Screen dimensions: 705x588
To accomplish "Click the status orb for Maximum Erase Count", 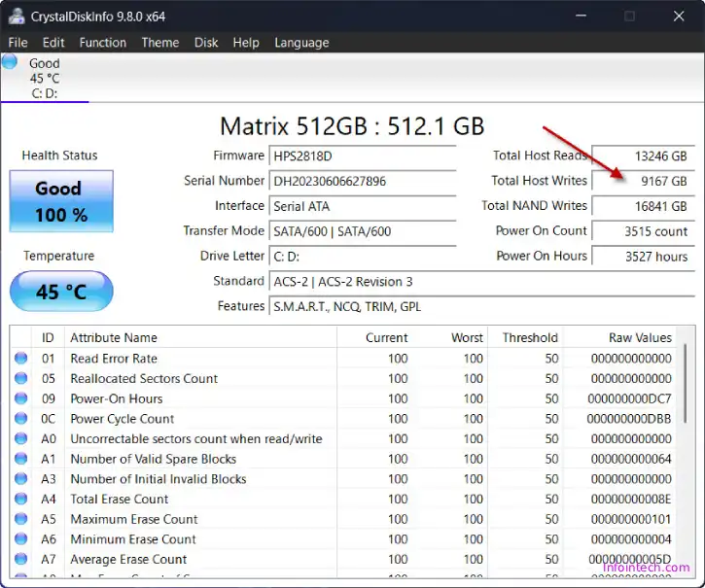I will click(x=20, y=519).
